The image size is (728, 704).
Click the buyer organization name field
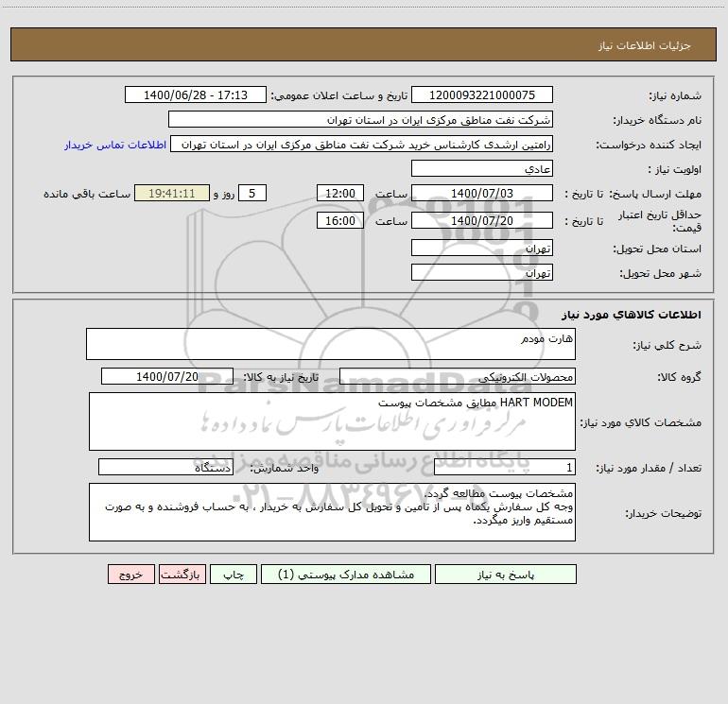click(x=360, y=119)
